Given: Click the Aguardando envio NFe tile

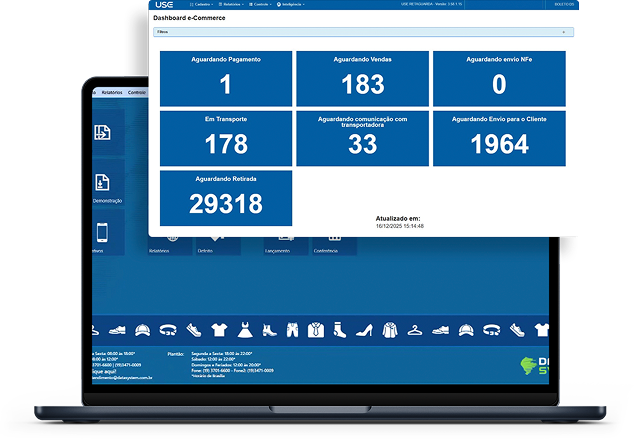Looking at the screenshot, I should click(499, 79).
